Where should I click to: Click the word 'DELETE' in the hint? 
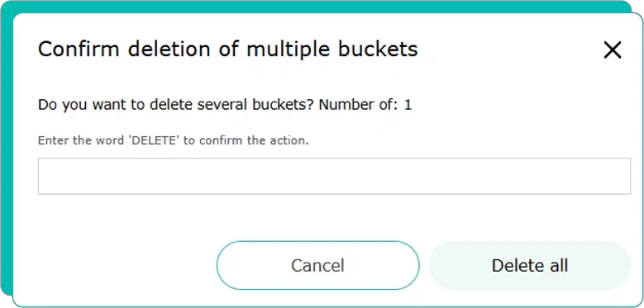tap(155, 140)
